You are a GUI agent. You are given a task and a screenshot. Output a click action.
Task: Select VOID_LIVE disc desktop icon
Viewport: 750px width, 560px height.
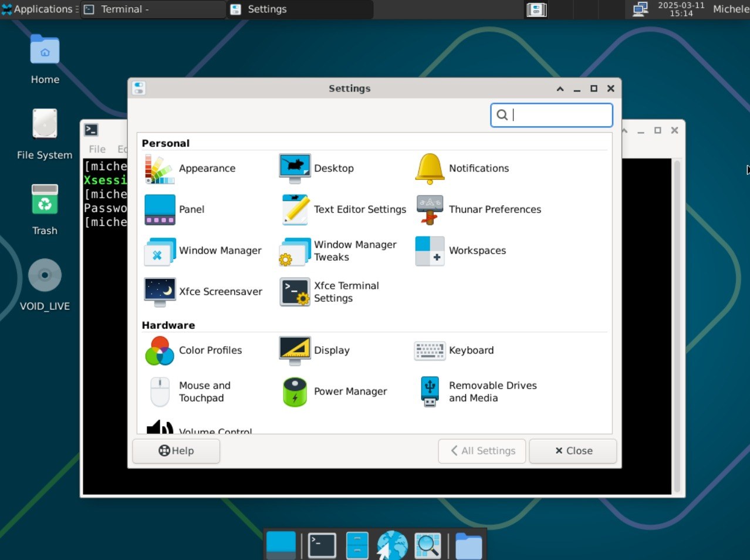point(45,285)
